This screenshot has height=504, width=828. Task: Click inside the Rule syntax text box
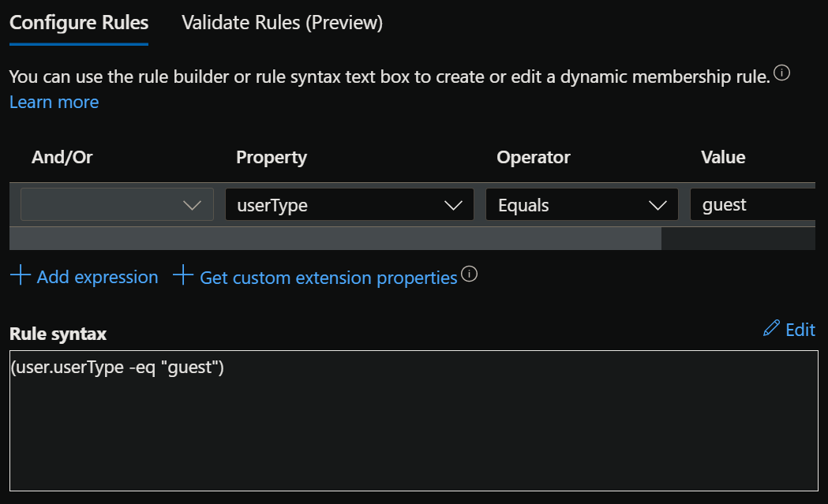[x=413, y=426]
